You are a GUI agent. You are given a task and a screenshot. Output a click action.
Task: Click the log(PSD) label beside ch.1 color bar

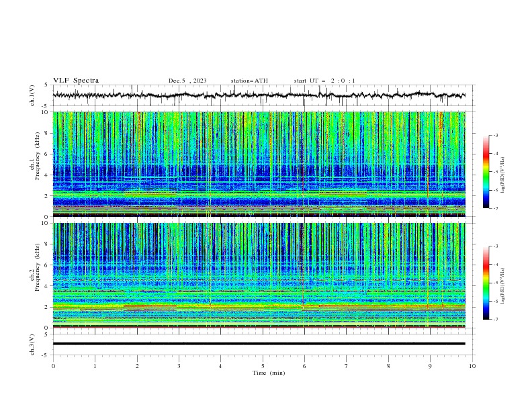click(x=503, y=175)
